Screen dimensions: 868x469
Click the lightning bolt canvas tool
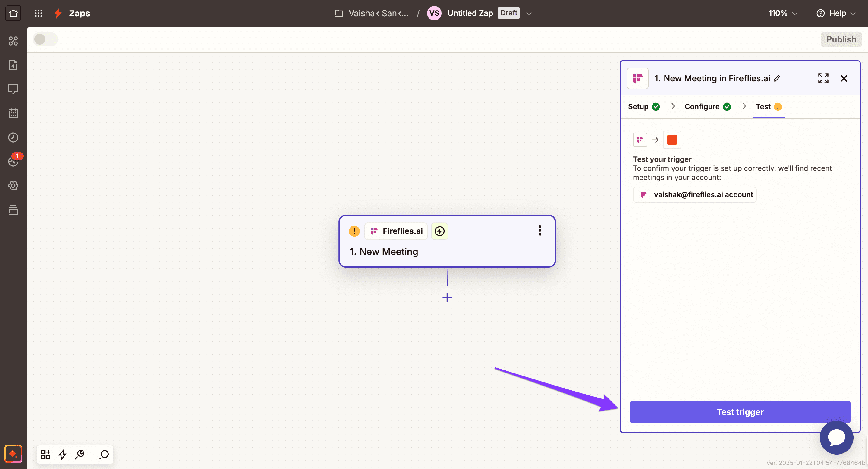click(x=63, y=454)
